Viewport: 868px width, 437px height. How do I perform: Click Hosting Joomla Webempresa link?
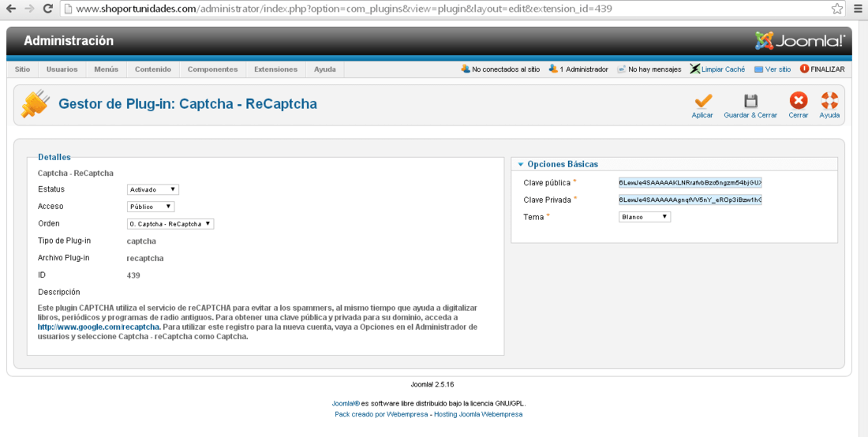click(478, 414)
